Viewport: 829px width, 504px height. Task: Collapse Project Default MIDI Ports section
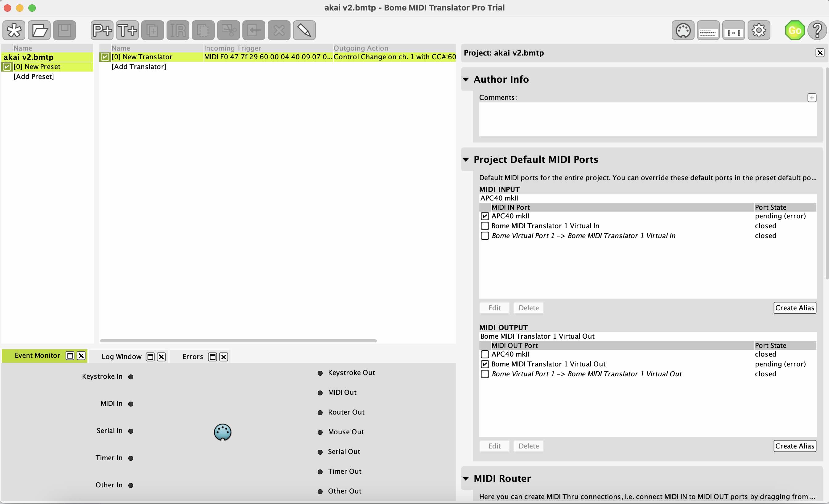(466, 159)
